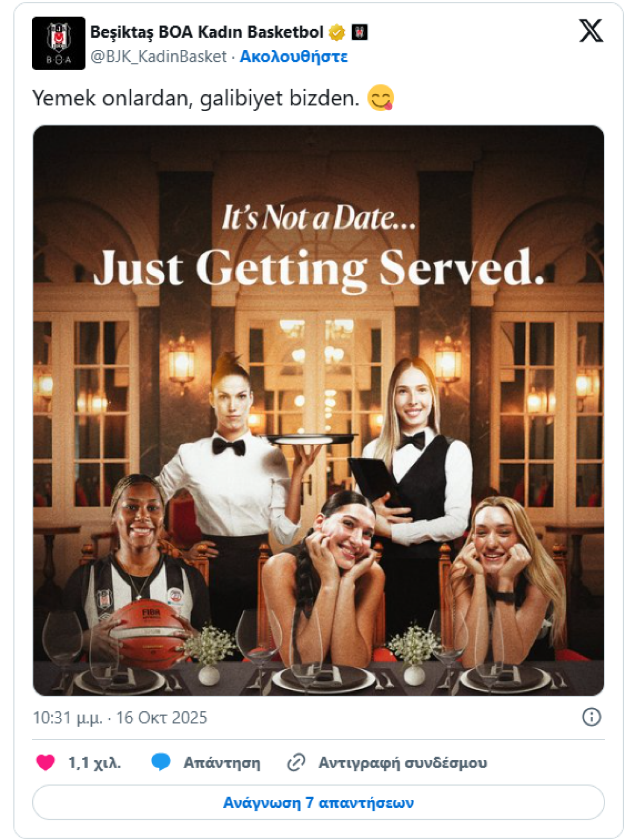
Task: Click the X logo
Action: (591, 31)
